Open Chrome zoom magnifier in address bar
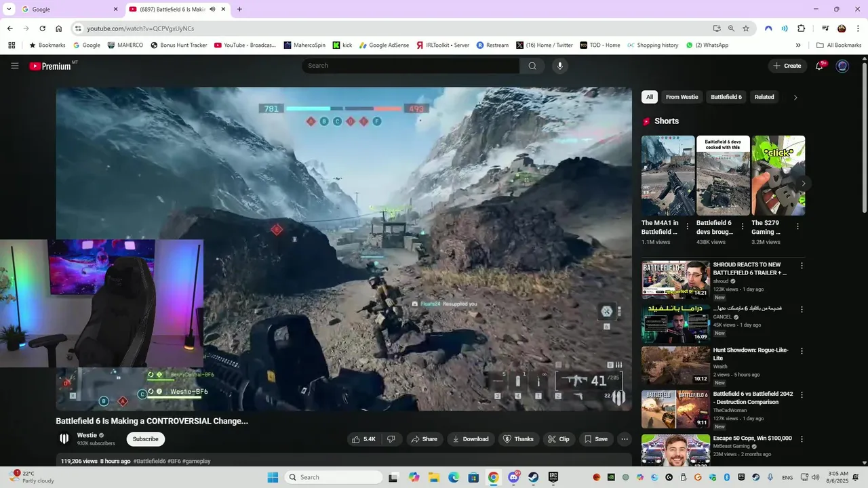The height and width of the screenshot is (488, 868). point(731,28)
